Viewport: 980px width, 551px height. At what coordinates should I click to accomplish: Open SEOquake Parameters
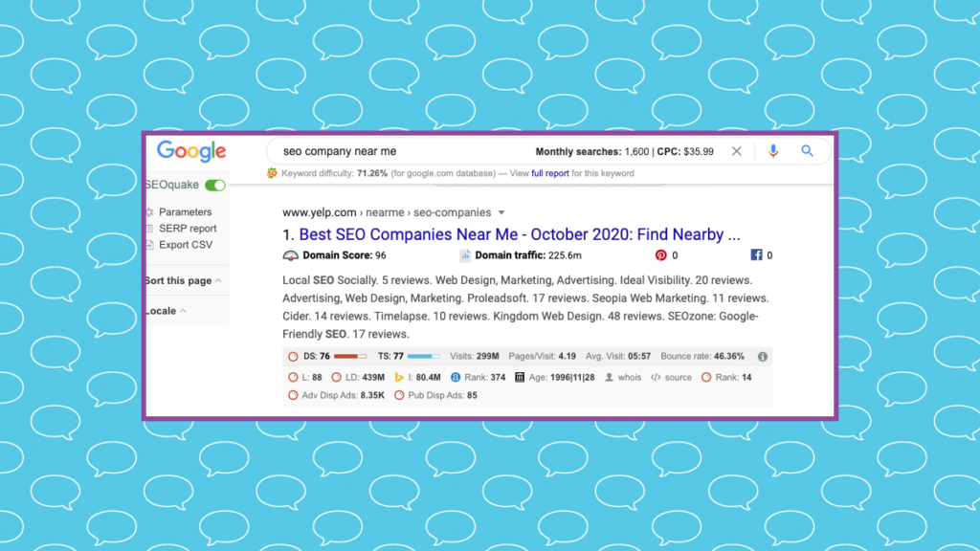[x=185, y=212]
